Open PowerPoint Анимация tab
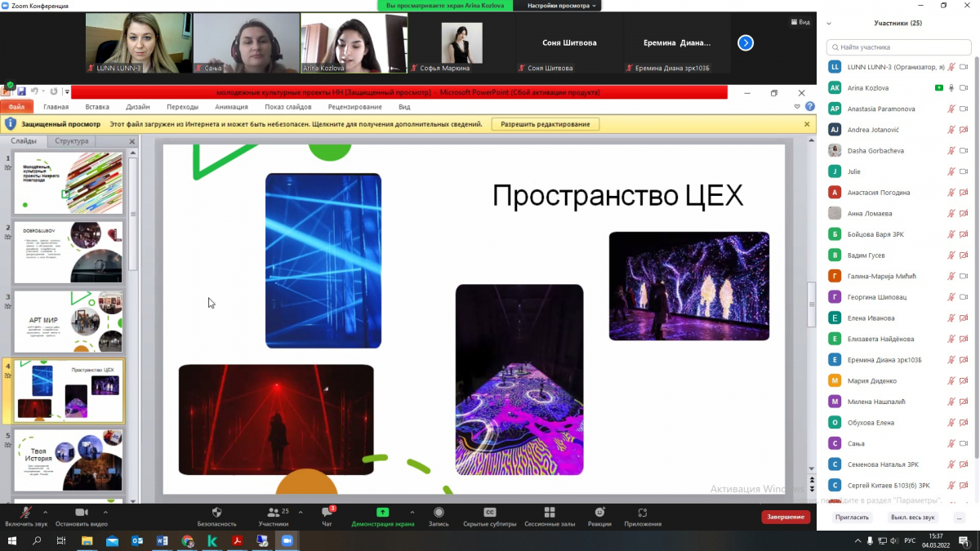This screenshot has width=980, height=551. pyautogui.click(x=232, y=107)
